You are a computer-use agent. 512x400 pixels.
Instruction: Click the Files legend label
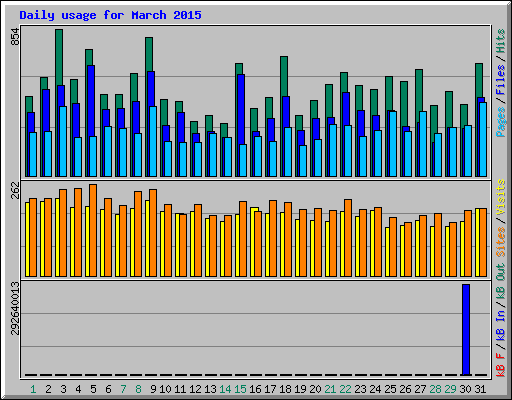coord(501,80)
